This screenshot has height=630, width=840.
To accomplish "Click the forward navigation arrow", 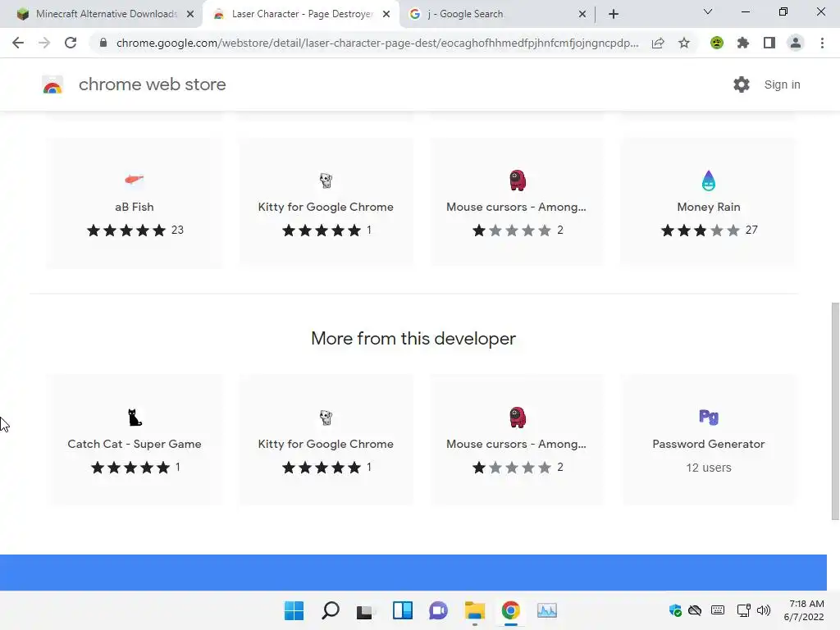I will [44, 43].
